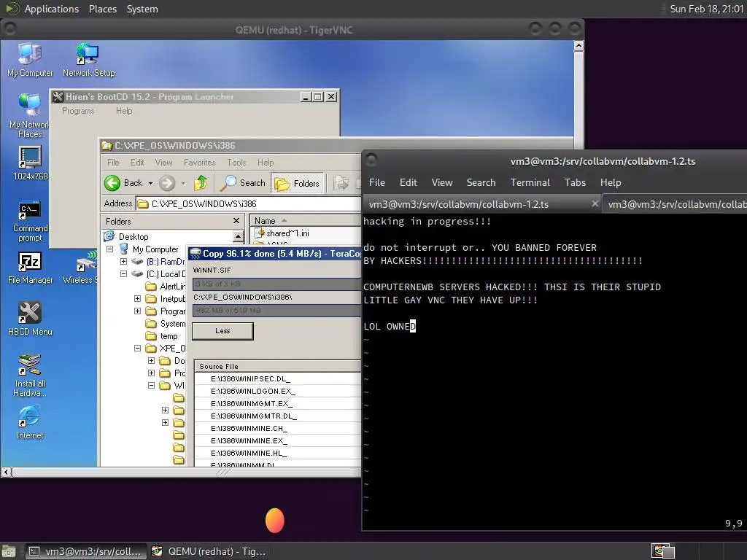Open Applications menu in top panel

coord(52,9)
